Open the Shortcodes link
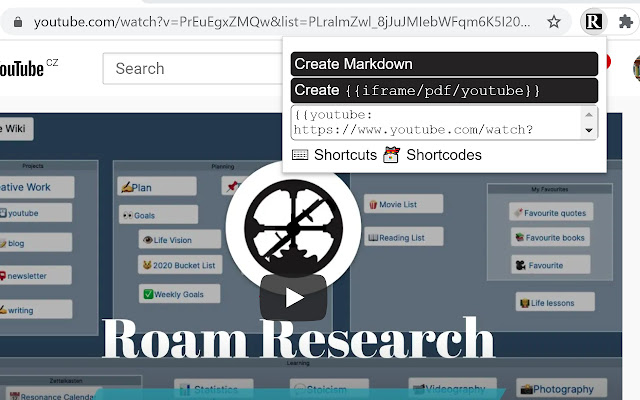 pos(444,155)
